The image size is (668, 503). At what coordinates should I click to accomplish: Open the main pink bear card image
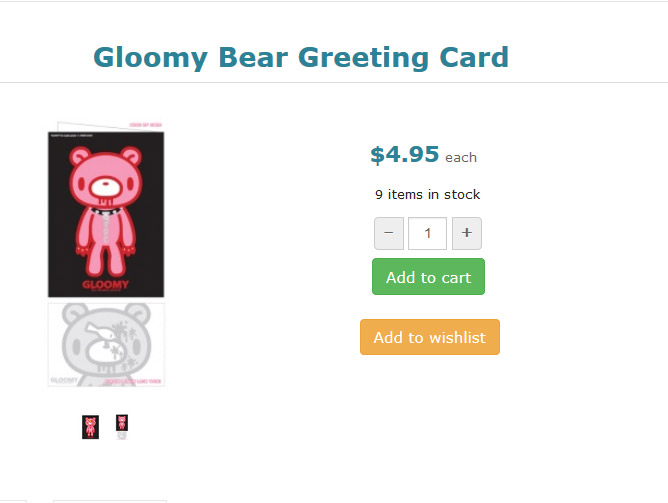[x=105, y=213]
